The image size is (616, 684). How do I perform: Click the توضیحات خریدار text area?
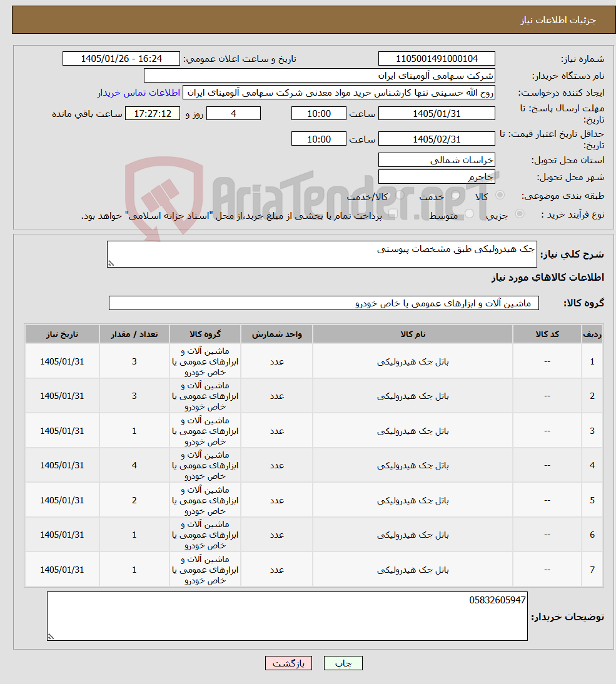[x=287, y=616]
